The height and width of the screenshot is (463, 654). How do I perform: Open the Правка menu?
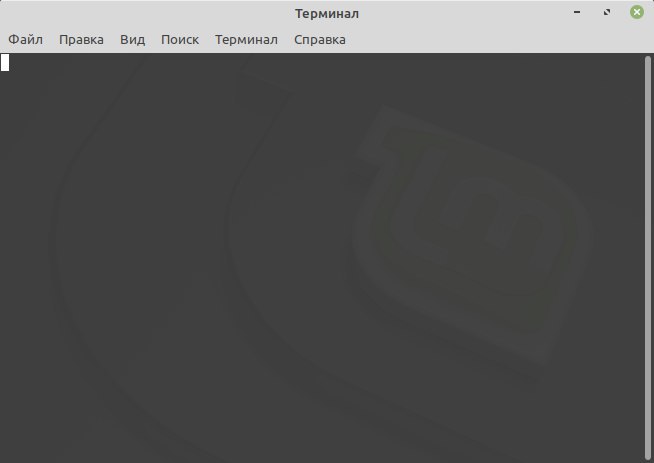pos(81,40)
